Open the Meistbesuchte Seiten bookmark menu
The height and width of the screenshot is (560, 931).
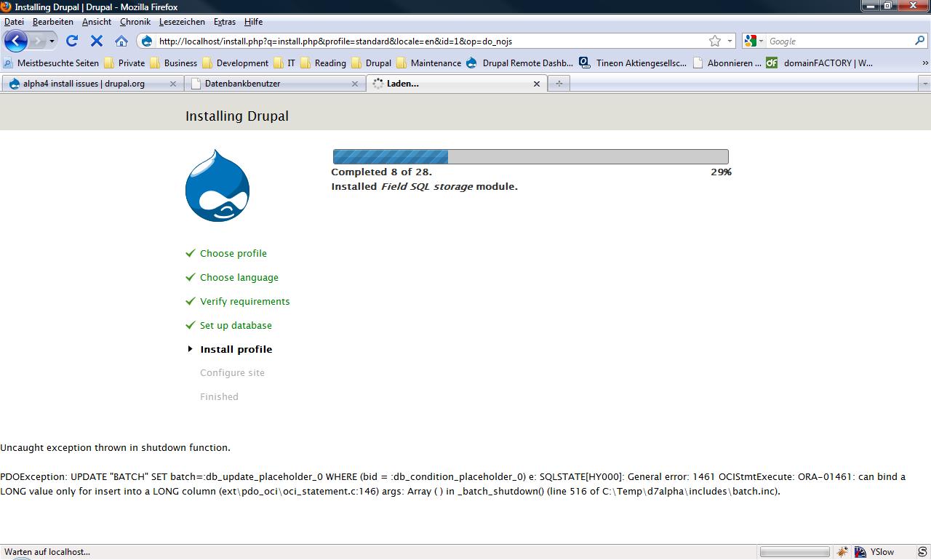[51, 63]
